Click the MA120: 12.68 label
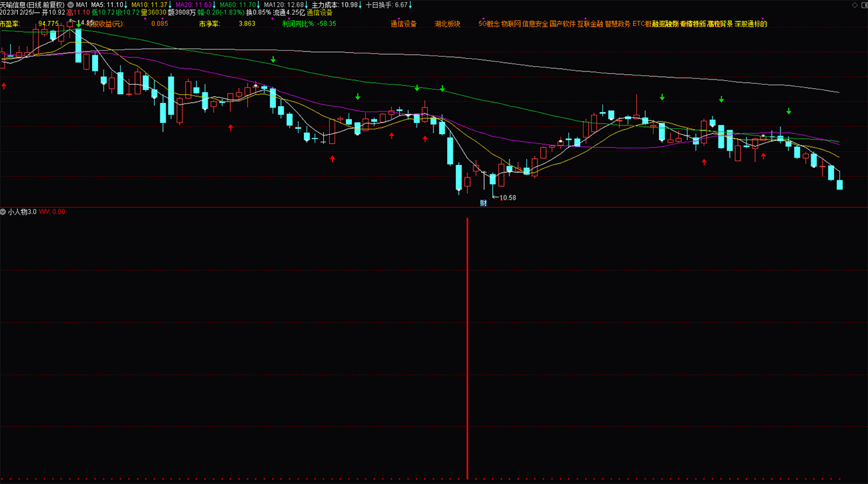The width and height of the screenshot is (868, 484). pyautogui.click(x=284, y=5)
